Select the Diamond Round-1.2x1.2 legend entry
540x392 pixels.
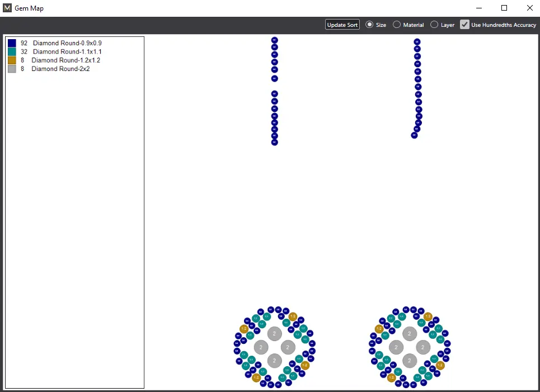[x=65, y=60]
